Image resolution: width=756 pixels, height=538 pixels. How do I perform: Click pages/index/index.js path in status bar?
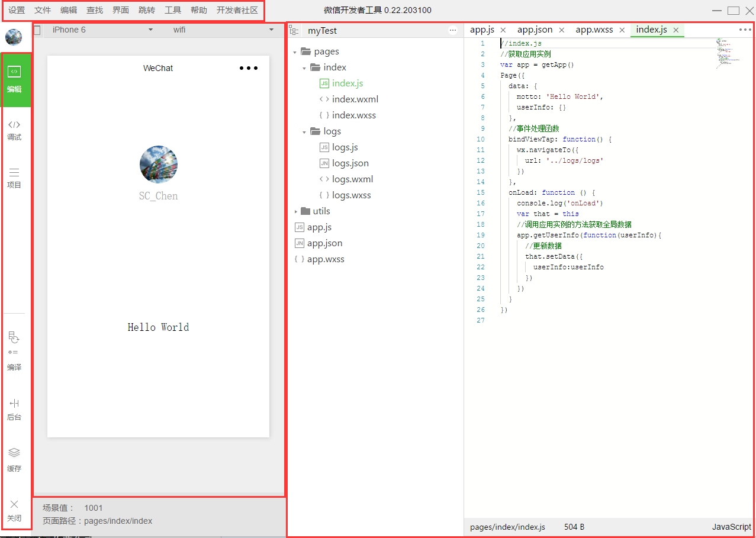(507, 527)
